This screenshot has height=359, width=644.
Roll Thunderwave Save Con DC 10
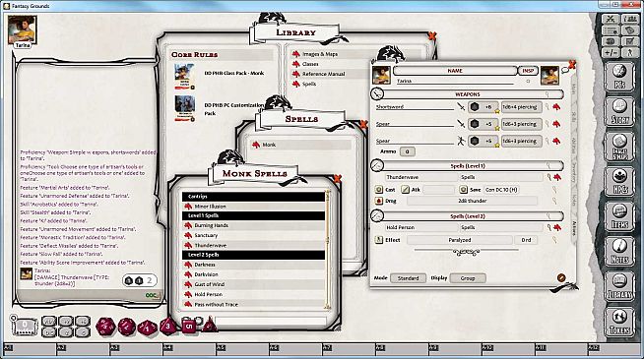[x=463, y=190]
